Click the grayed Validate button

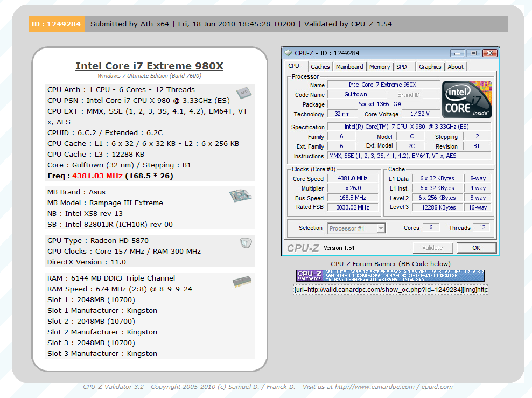click(432, 248)
